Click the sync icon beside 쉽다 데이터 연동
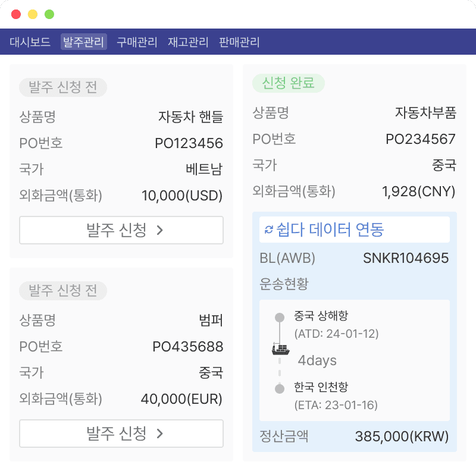The width and height of the screenshot is (476, 471). 268,230
